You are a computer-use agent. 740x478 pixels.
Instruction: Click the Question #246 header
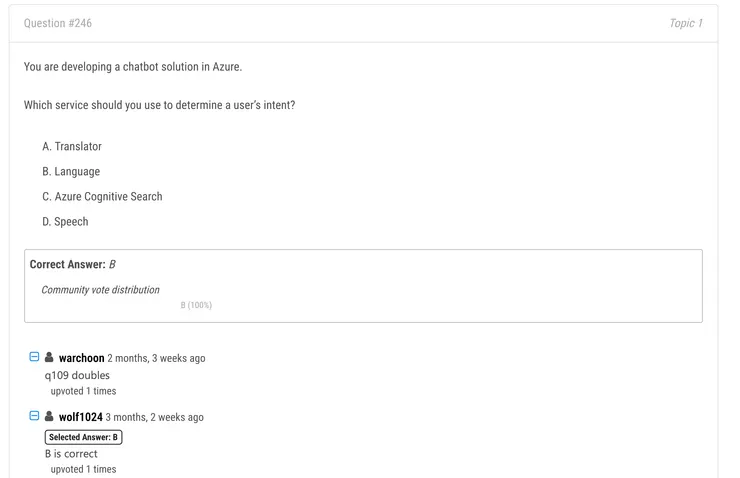[x=58, y=23]
